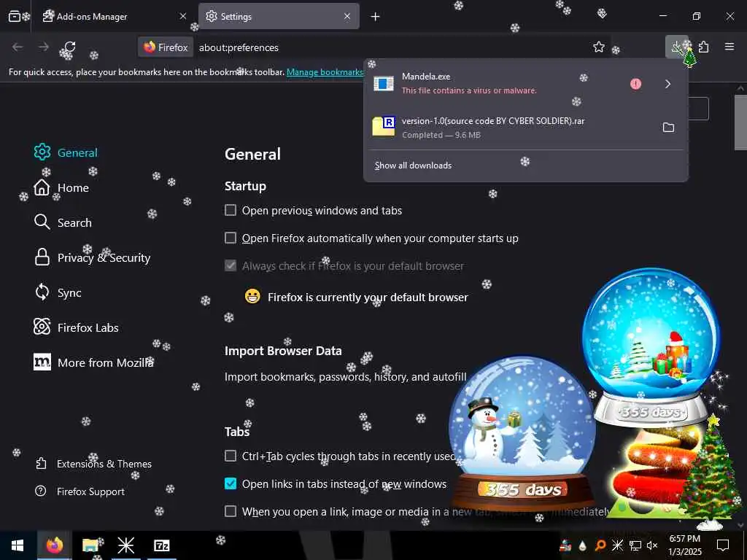Click the settings page vertical scrollbar
Viewport: 747px width, 560px height.
coord(740,122)
